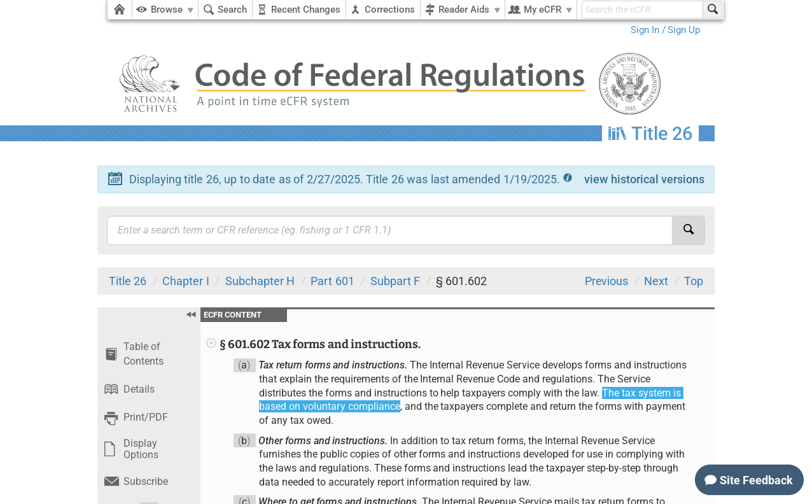Click the (c) paragraph marker
Screen dimensions: 812x504
pos(244,500)
